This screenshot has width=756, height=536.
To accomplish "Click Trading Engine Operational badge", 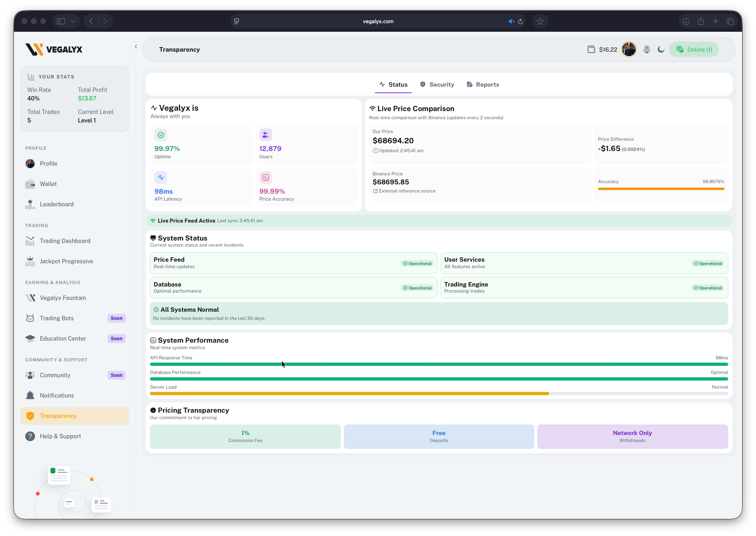I will coord(708,288).
